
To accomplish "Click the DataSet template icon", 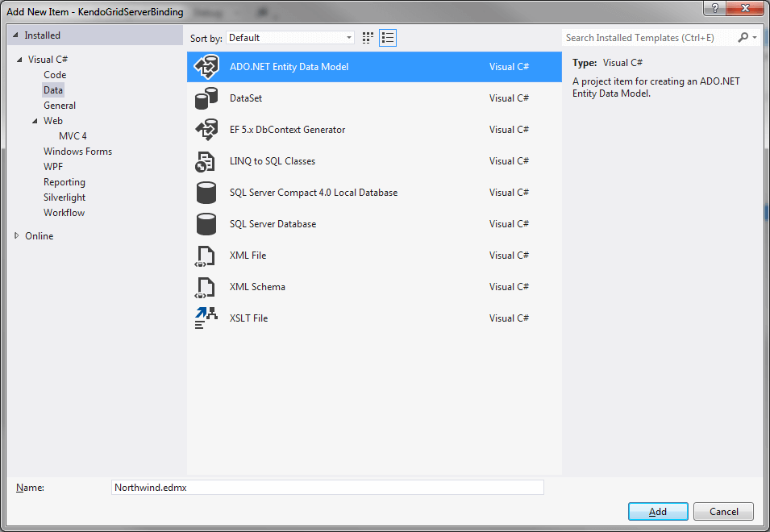I will pyautogui.click(x=206, y=98).
